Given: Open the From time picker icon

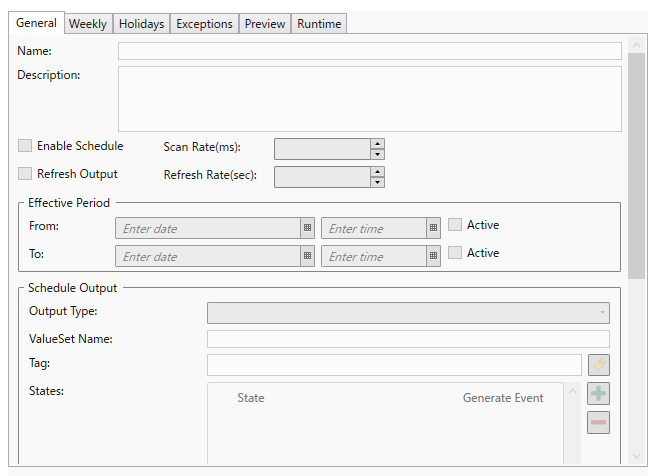Looking at the screenshot, I should pos(433,228).
